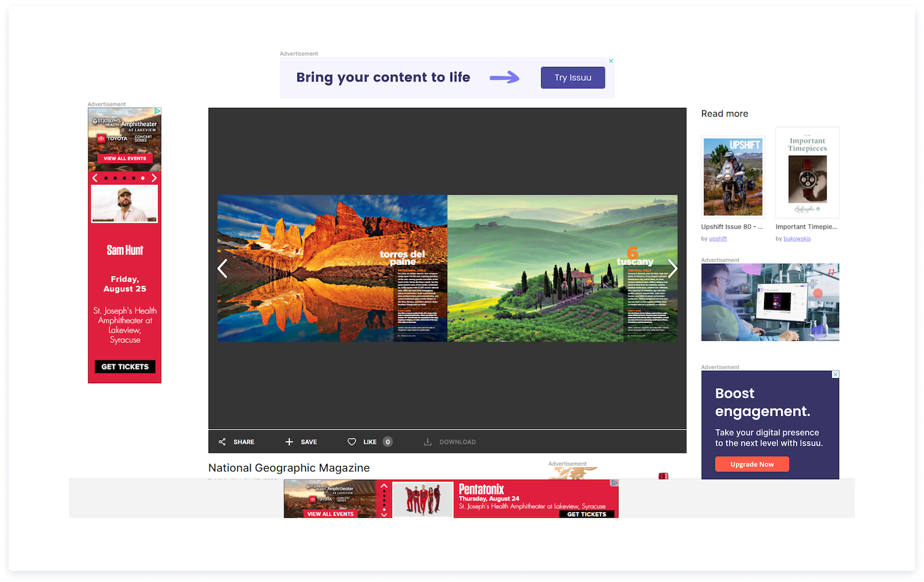This screenshot has width=924, height=582.
Task: Collapse the bottom ad using down chevron
Action: click(384, 514)
